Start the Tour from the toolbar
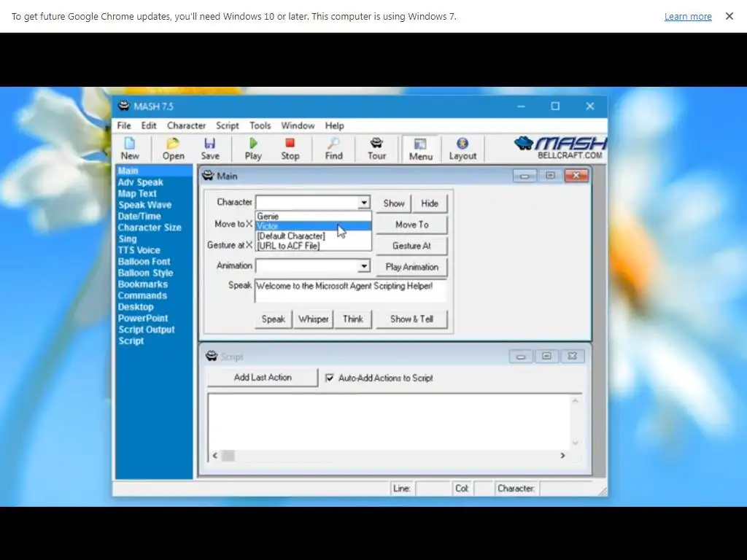Screen dimensions: 747x560 coord(376,149)
